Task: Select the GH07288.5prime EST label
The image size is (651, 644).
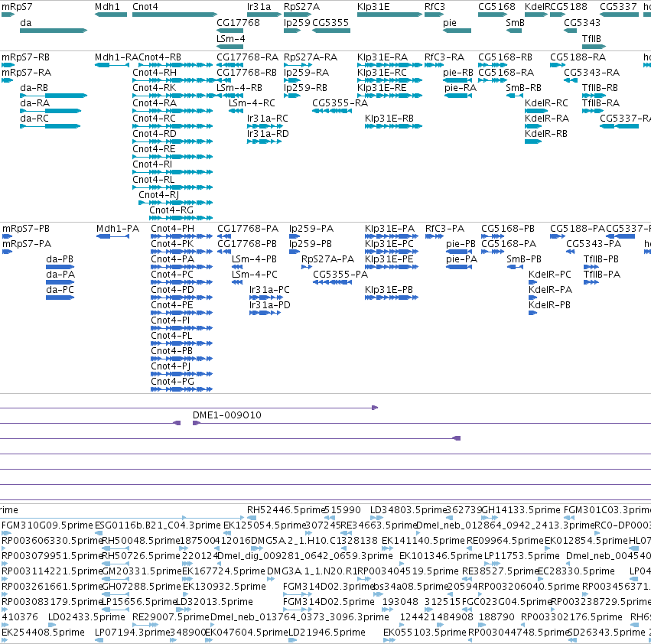Action: coord(142,587)
